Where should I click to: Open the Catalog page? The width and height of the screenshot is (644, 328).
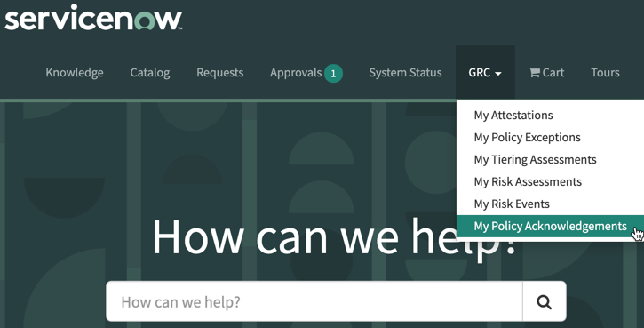point(150,73)
